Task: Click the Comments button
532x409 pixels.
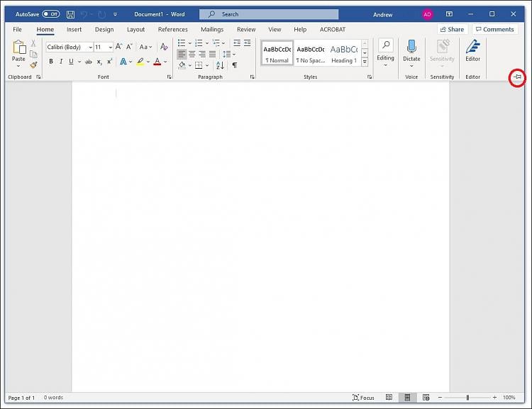Action: click(495, 30)
